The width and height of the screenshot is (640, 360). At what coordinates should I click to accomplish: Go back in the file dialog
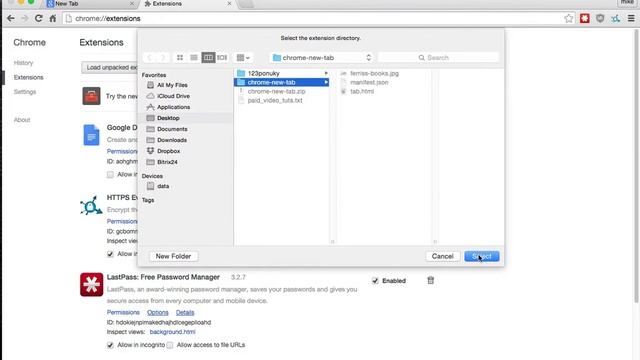pos(149,58)
